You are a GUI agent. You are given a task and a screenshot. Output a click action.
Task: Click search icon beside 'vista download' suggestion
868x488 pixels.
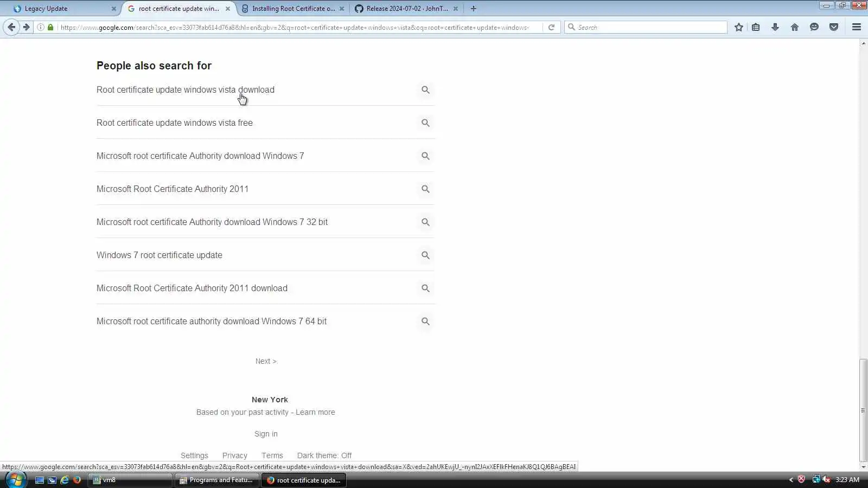[x=426, y=90]
